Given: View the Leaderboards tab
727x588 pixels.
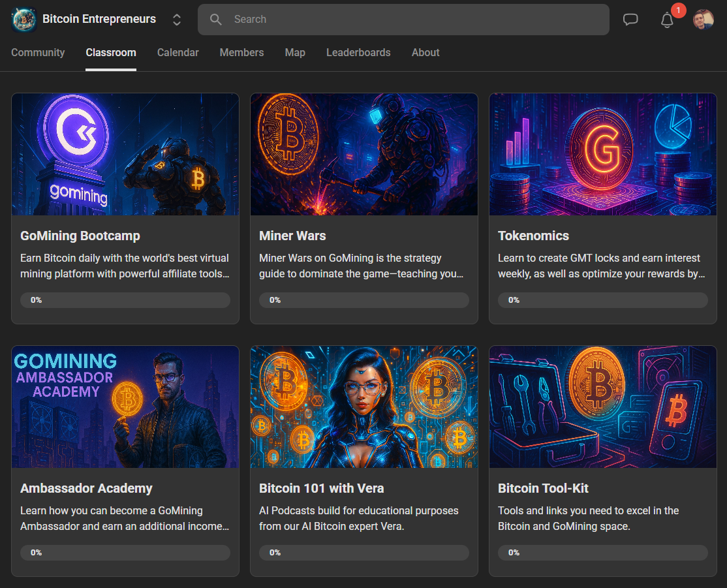Looking at the screenshot, I should coord(358,52).
